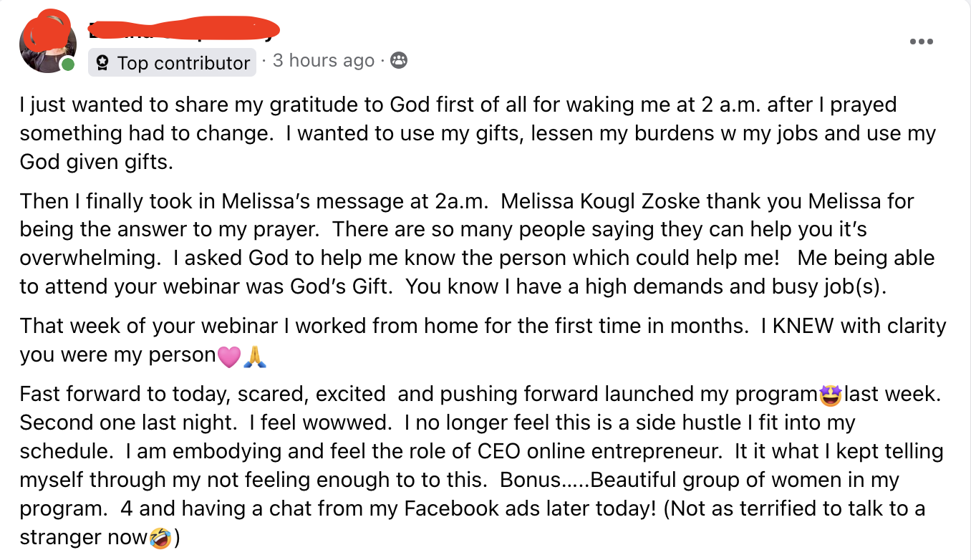Click the paragraph starting 'Then I finally took'
This screenshot has width=971, height=560.
point(458,243)
